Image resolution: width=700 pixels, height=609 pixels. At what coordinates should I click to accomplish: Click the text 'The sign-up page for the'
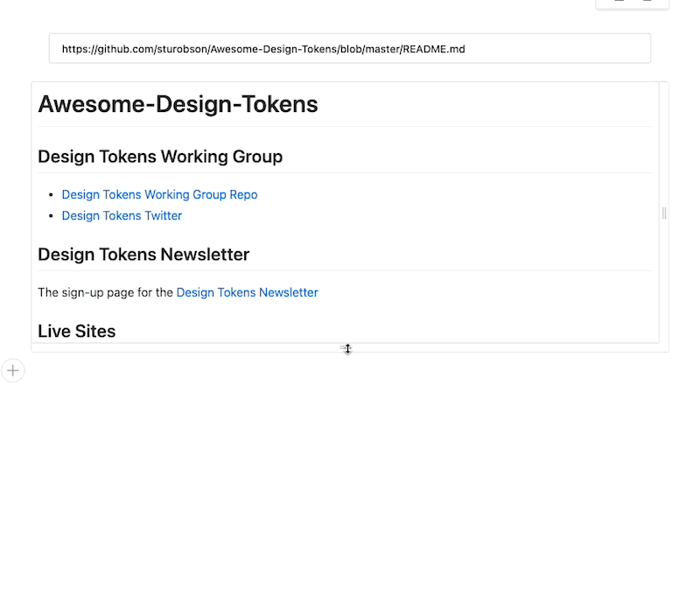point(105,292)
